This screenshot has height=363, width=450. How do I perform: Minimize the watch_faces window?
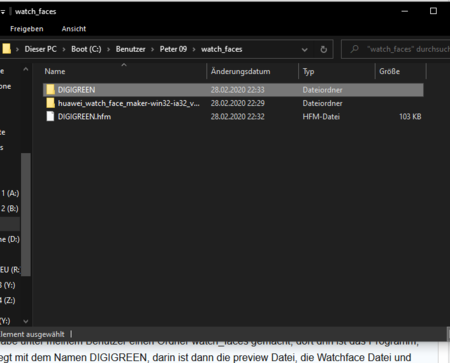(405, 11)
